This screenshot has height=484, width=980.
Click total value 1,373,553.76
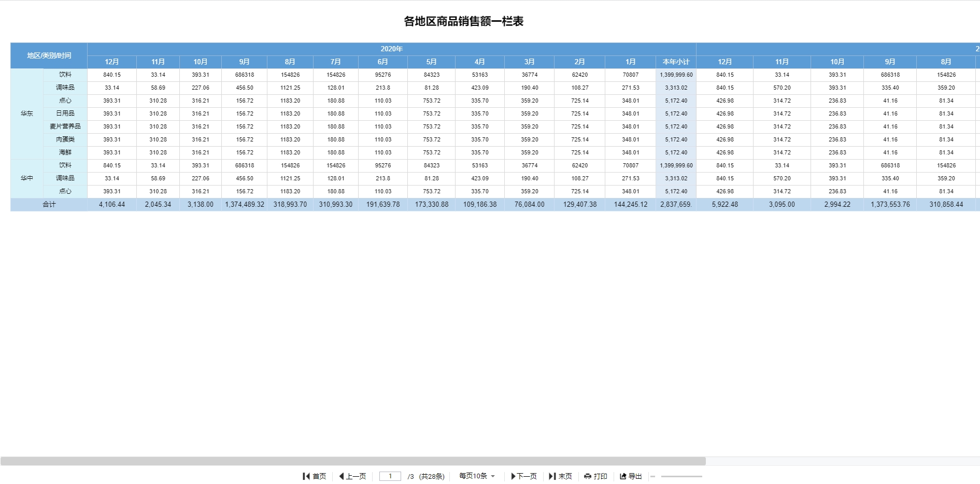[890, 204]
